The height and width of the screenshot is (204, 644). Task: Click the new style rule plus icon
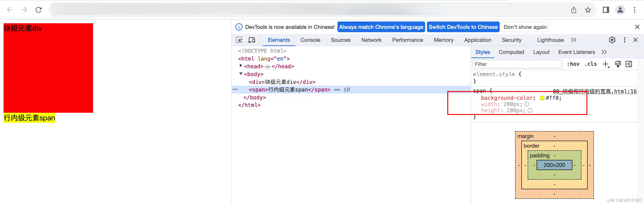[606, 64]
